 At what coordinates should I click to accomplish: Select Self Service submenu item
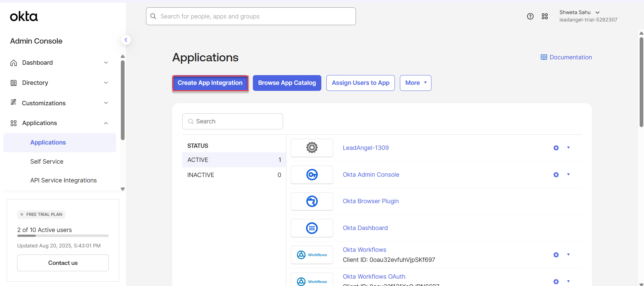point(47,162)
